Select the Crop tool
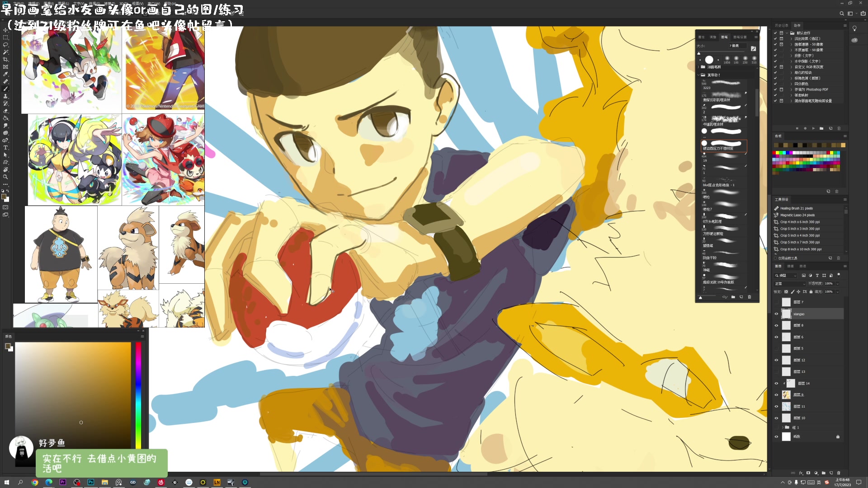Viewport: 868px width, 488px height. [5, 59]
